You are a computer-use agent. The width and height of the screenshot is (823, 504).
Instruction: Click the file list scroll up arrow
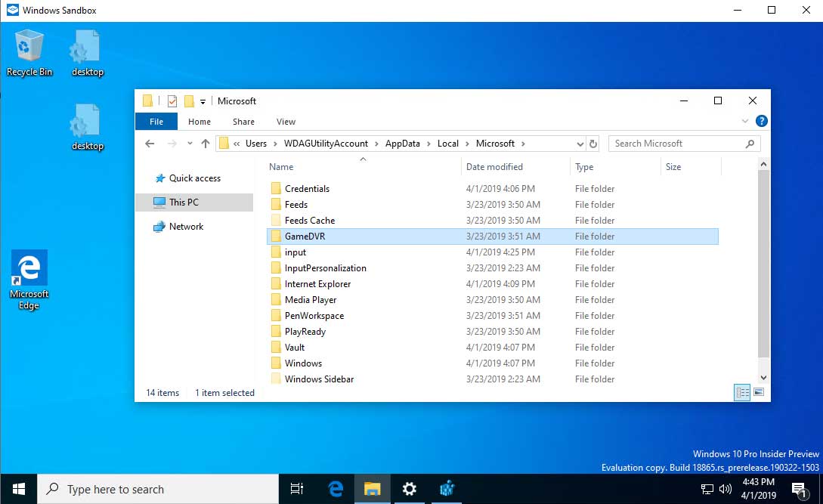point(764,164)
